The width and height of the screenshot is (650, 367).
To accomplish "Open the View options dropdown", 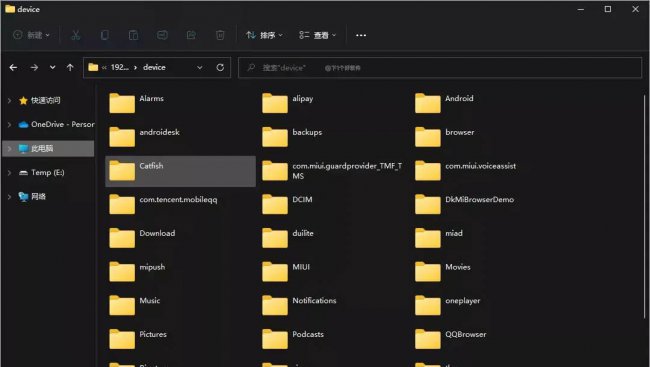I will pyautogui.click(x=318, y=35).
